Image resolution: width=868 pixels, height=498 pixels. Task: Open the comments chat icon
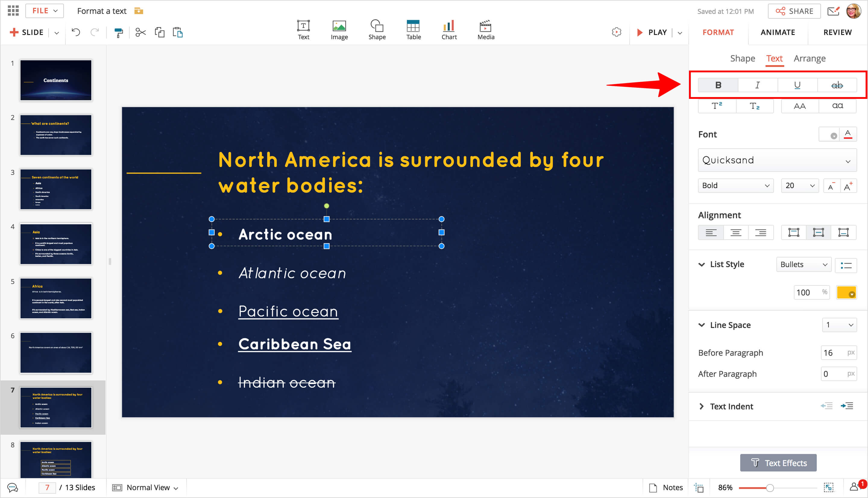13,487
